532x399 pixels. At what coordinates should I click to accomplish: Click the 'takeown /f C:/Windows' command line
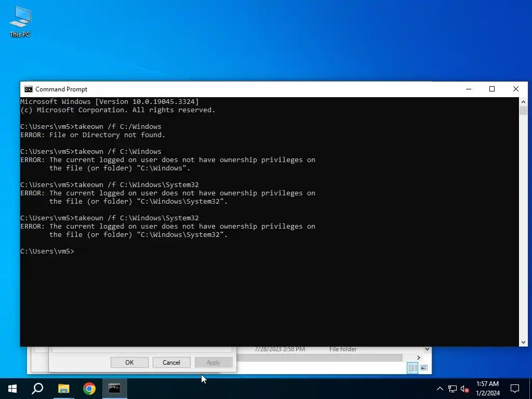tap(91, 126)
